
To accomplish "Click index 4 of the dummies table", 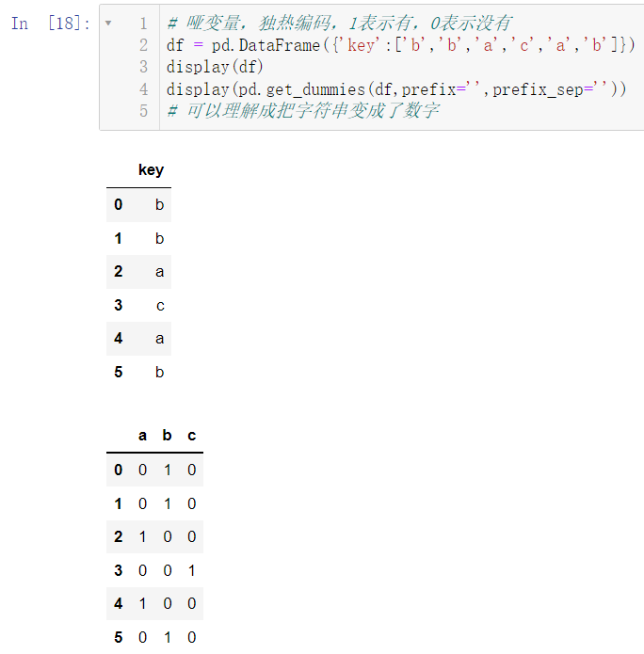I will 119,603.
